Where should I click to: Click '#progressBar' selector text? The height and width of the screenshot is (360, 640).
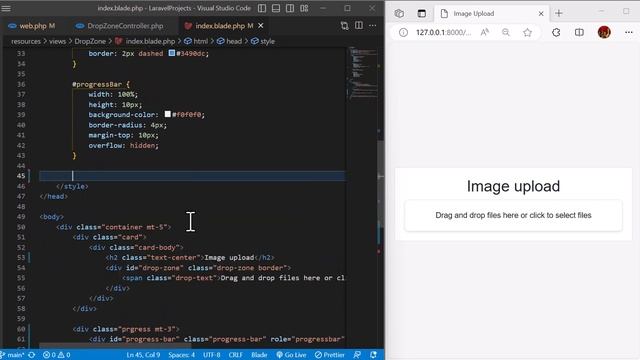coord(97,84)
